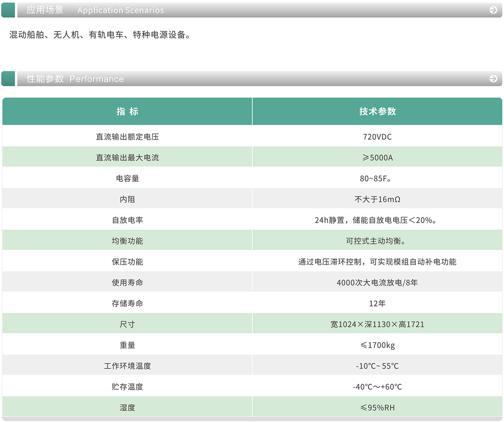The height and width of the screenshot is (422, 504).
Task: Click the 指标 column header
Action: (x=127, y=111)
